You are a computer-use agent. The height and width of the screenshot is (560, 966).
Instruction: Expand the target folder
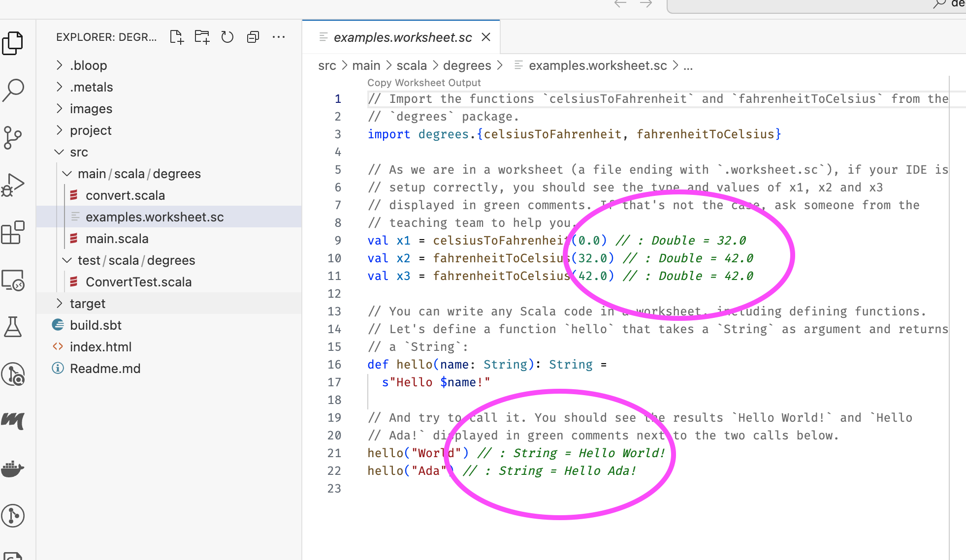[88, 304]
